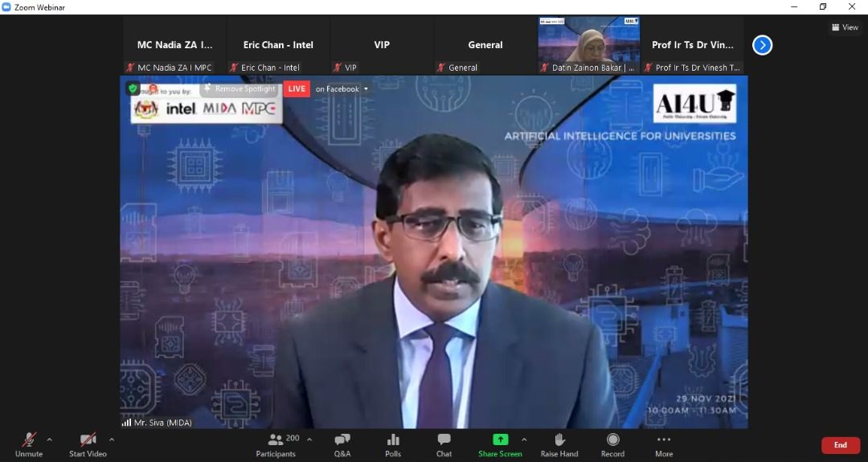Image resolution: width=868 pixels, height=462 pixels.
Task: Click the Raise Hand icon
Action: click(x=559, y=440)
